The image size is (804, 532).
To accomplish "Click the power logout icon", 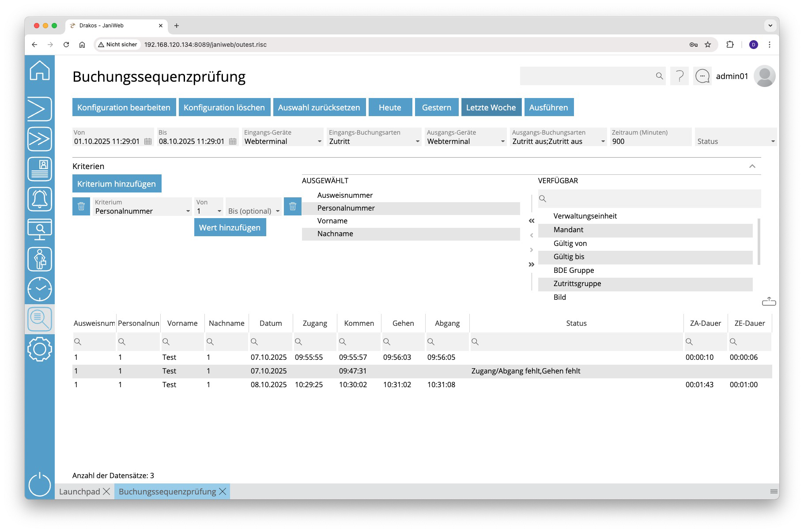I will [40, 484].
